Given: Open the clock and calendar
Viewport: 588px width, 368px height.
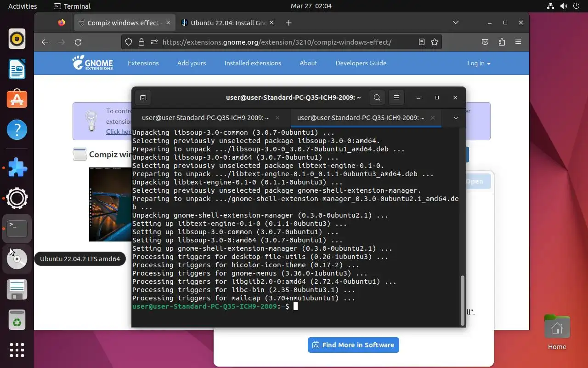Looking at the screenshot, I should pyautogui.click(x=311, y=6).
